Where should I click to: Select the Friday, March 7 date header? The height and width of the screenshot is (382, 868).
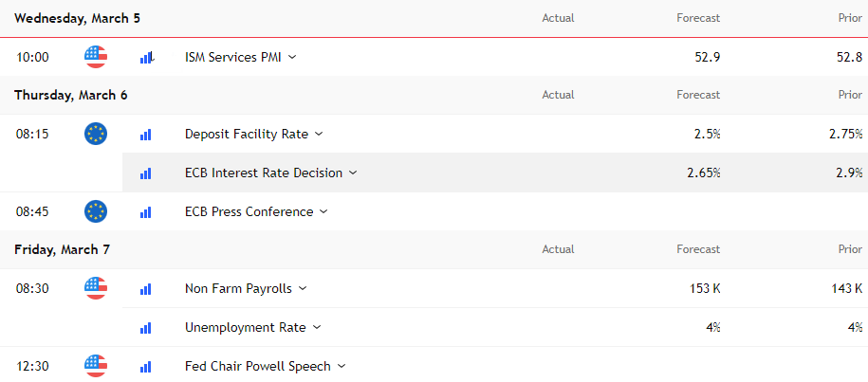[62, 249]
